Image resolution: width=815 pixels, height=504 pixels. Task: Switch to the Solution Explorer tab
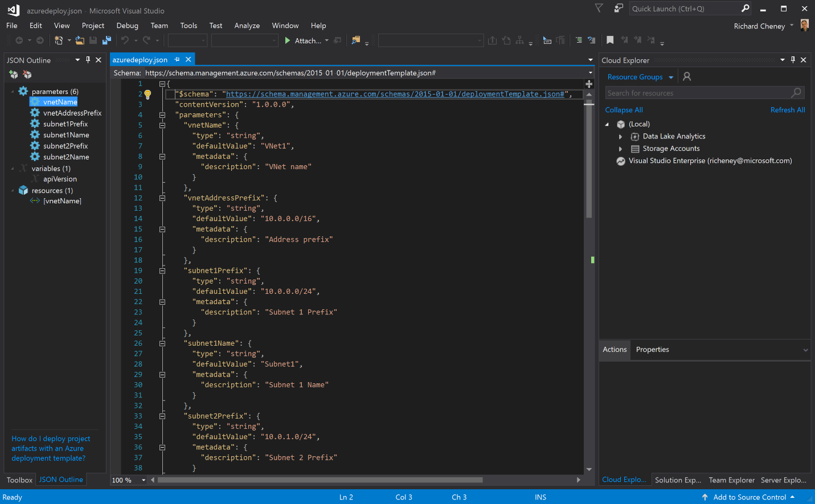click(x=678, y=480)
